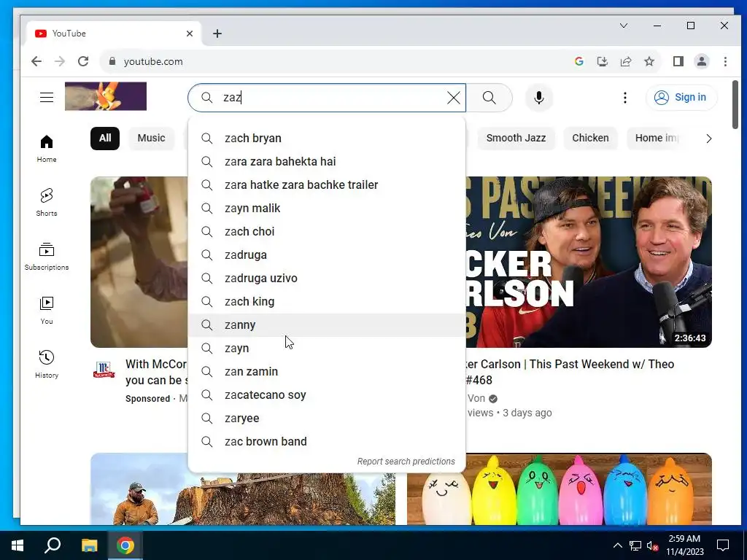747x560 pixels.
Task: Choose suggestion 'zayn'
Action: pos(327,348)
